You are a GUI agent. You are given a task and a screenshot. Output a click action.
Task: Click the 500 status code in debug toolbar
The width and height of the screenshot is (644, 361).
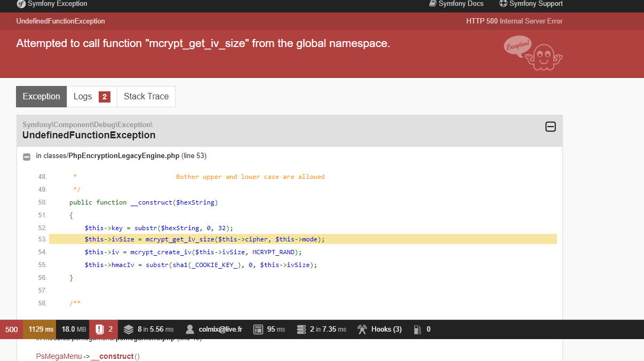(12, 329)
